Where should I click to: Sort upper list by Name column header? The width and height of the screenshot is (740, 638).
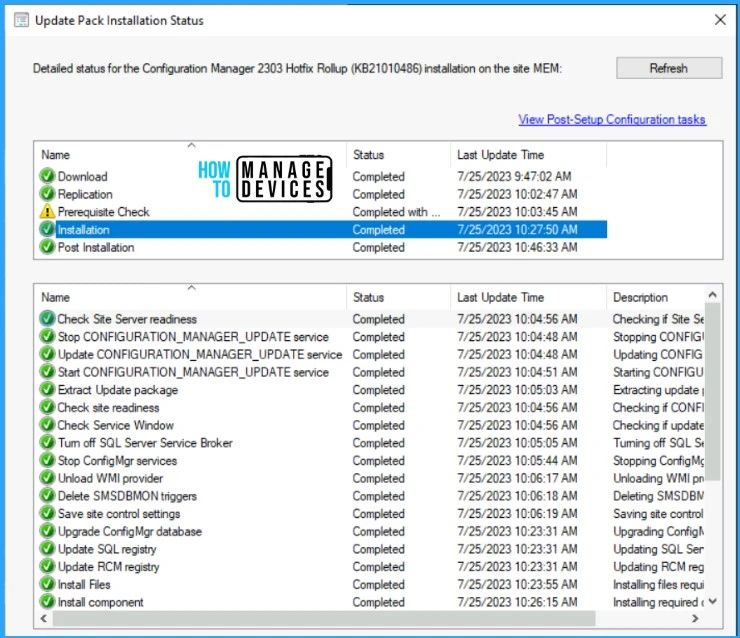(190, 155)
